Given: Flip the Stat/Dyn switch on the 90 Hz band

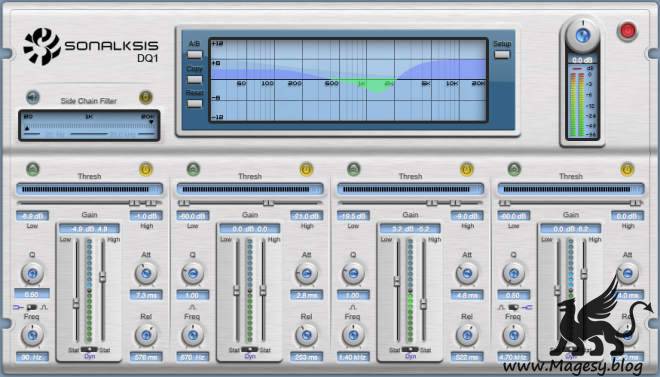Looking at the screenshot, I should 89,349.
